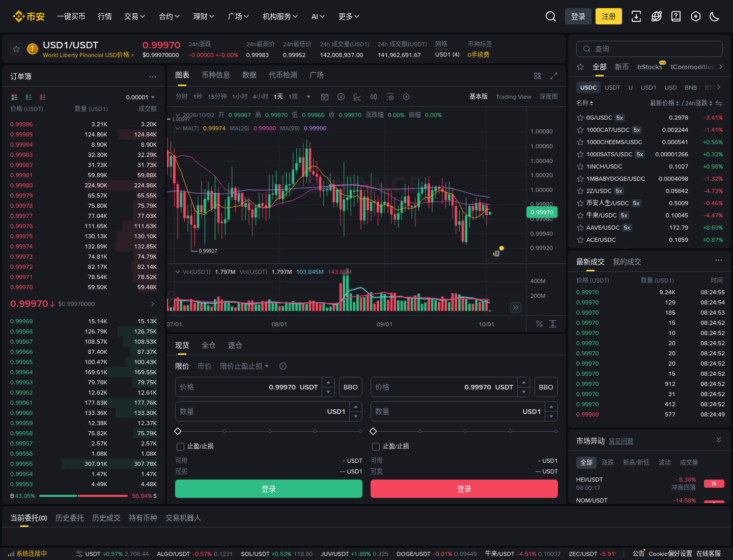
Task: Click the yellow 注册 button
Action: tap(609, 16)
